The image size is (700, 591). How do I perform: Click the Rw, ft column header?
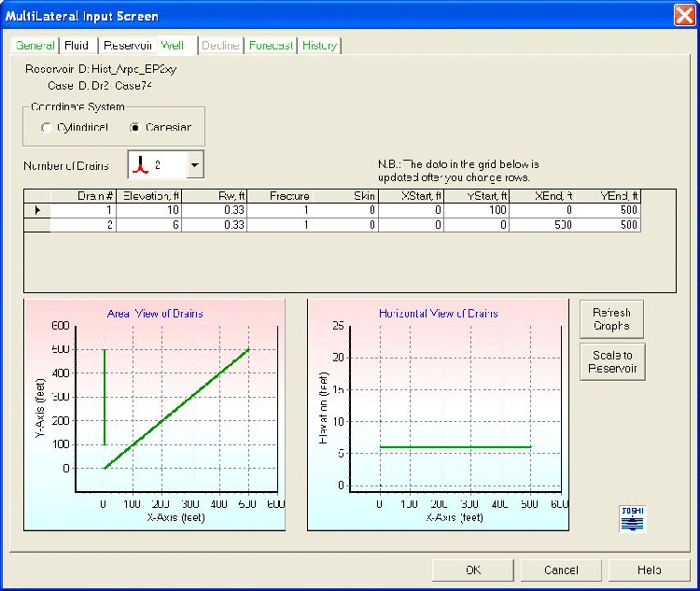[x=215, y=196]
